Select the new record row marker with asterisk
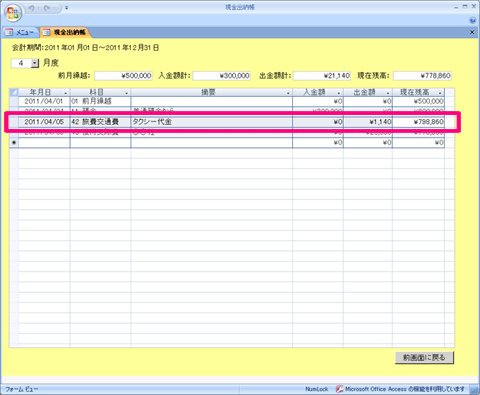The image size is (480, 395). point(14,143)
